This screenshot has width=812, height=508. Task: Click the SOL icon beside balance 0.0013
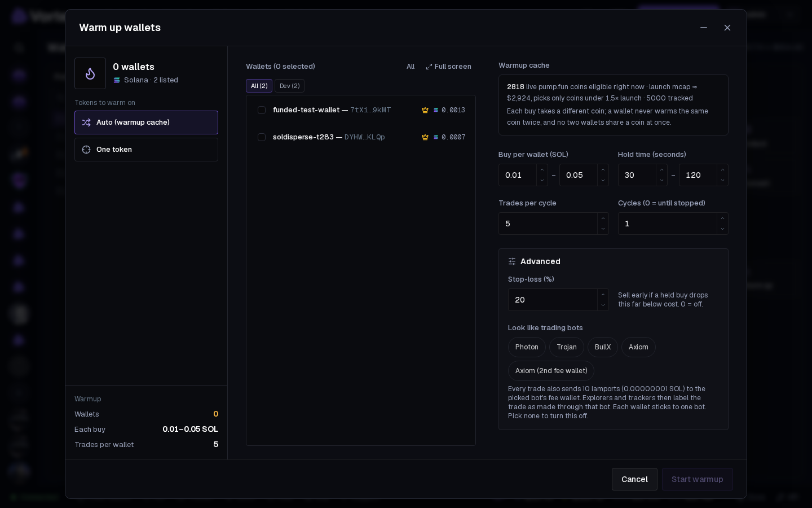(436, 110)
